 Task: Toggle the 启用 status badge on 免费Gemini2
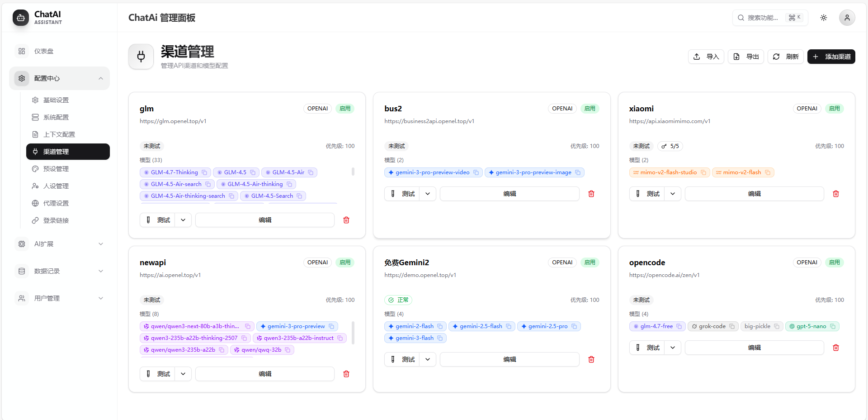coord(590,262)
